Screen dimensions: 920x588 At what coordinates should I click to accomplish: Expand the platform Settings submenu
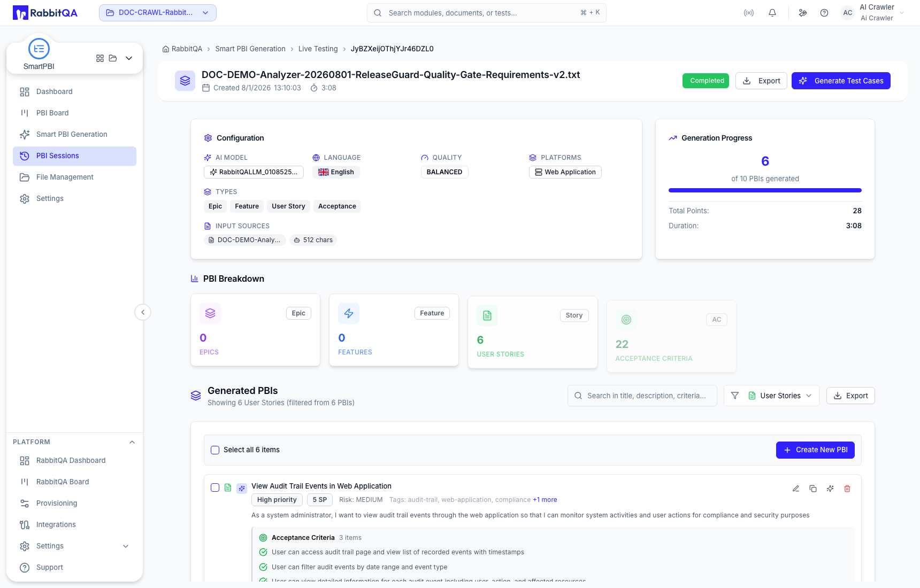coord(126,546)
